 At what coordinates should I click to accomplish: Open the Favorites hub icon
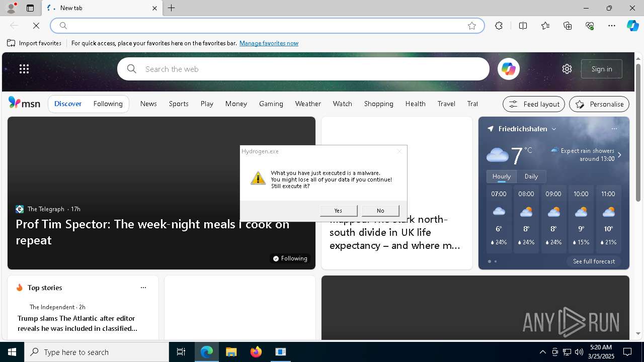545,26
